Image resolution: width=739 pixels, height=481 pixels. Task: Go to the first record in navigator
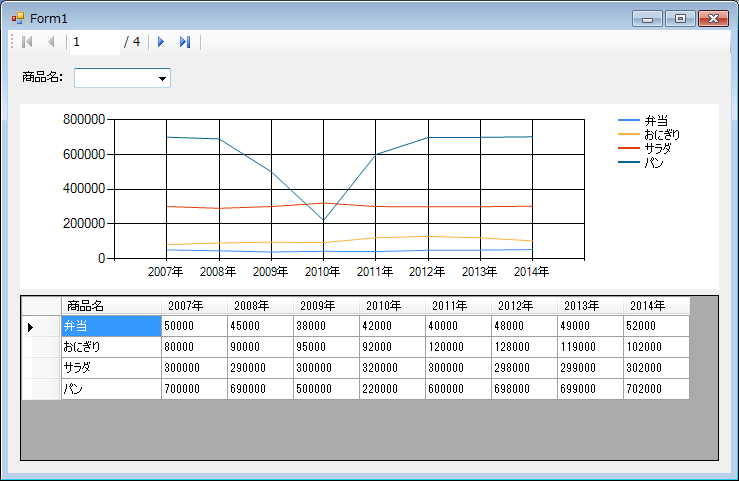point(27,42)
